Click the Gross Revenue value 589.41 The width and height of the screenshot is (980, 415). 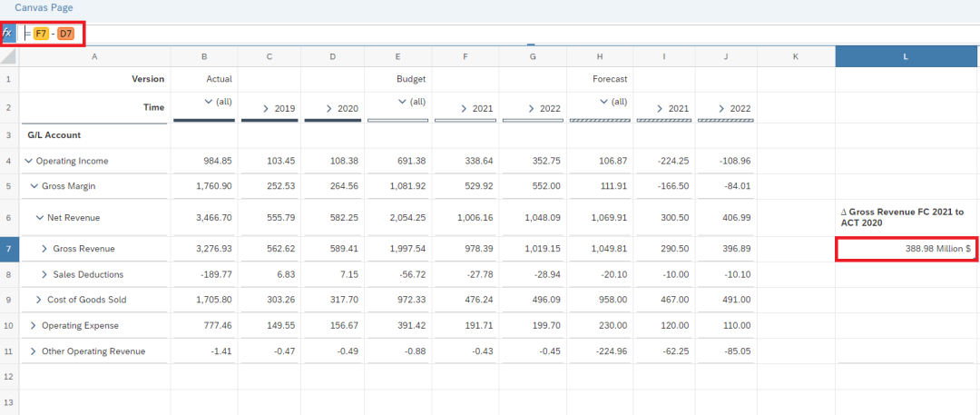click(345, 249)
